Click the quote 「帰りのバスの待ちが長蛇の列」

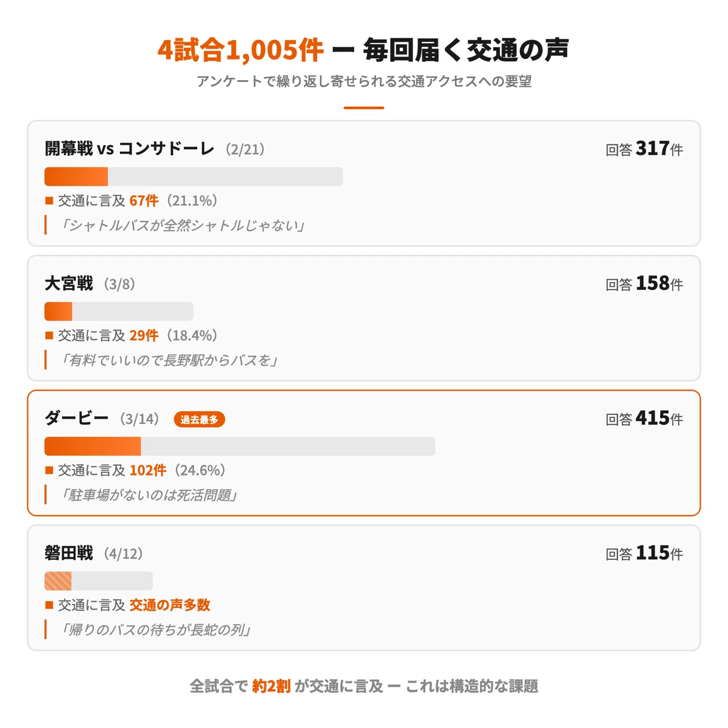(155, 630)
